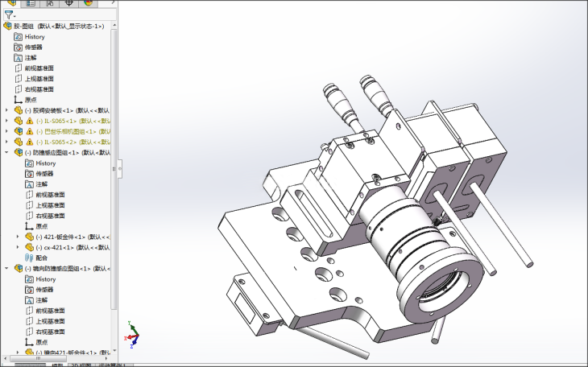
Task: Click the top 原点 origin icon
Action: tap(19, 100)
